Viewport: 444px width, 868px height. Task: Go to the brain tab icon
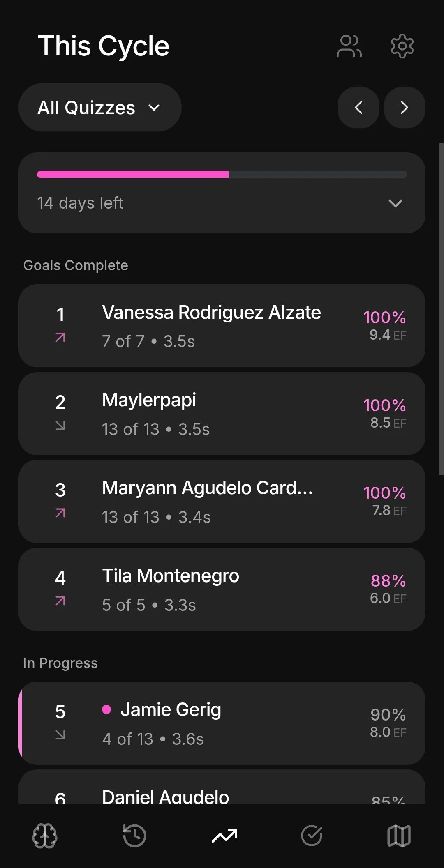pos(44,836)
